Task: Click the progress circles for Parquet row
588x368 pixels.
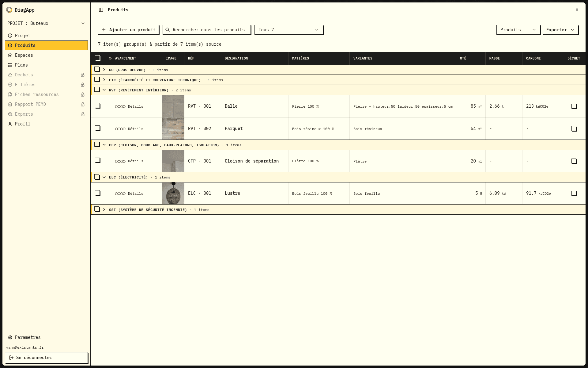Action: (x=120, y=129)
